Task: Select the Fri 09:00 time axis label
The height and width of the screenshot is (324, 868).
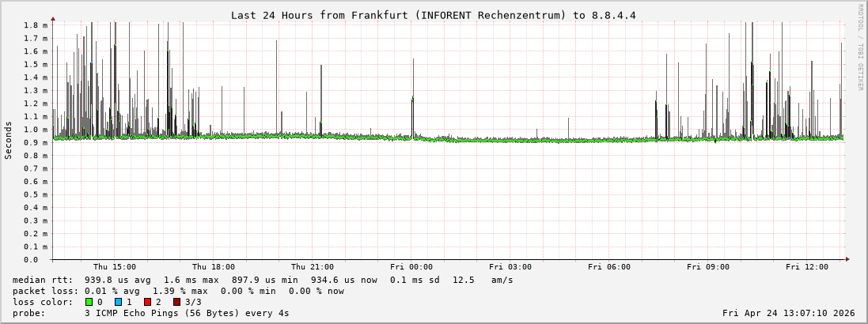Action: pos(707,267)
